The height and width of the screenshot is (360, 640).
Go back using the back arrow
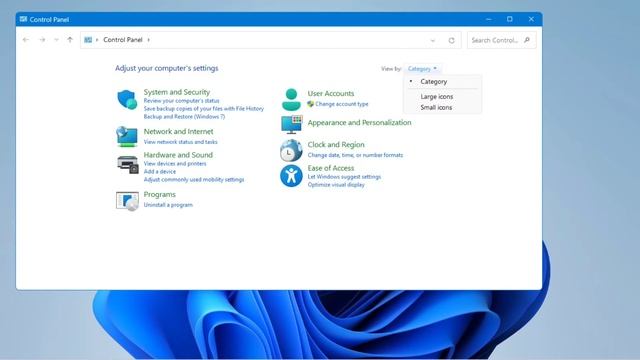(26, 40)
